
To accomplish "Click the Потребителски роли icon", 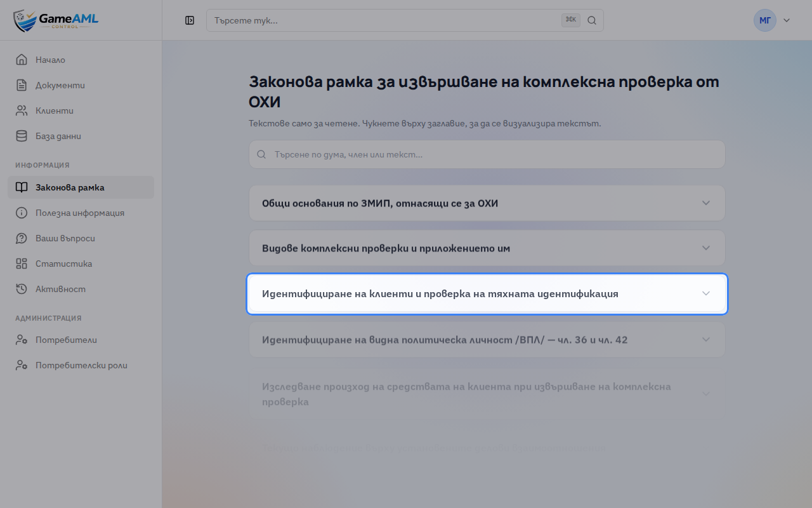I will click(x=22, y=365).
